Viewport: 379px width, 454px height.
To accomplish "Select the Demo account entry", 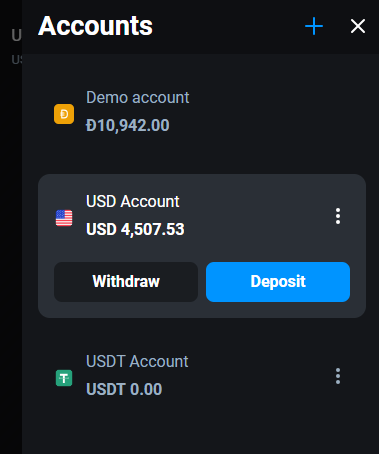I will (202, 112).
